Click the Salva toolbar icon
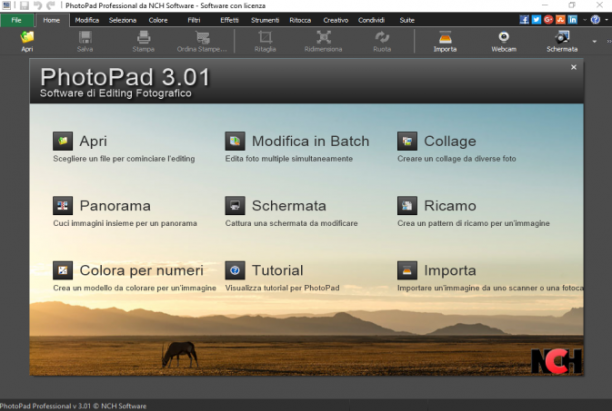Screen dimensions: 612x411 coord(85,37)
